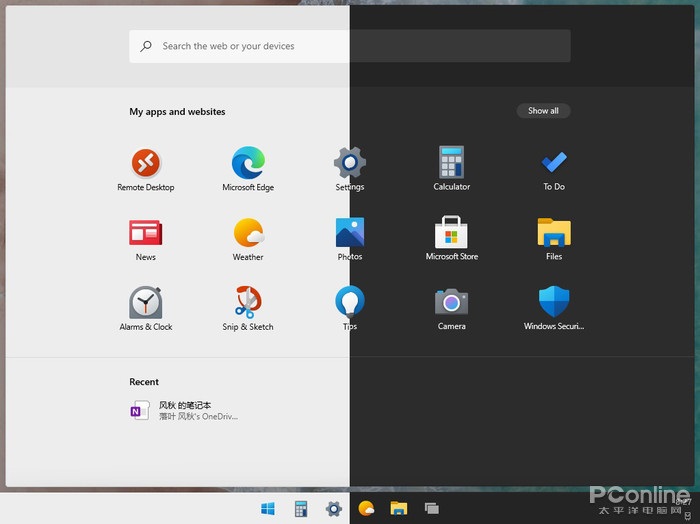Screen dimensions: 700x524
Task: Open Settings in the app grid
Action: point(350,163)
